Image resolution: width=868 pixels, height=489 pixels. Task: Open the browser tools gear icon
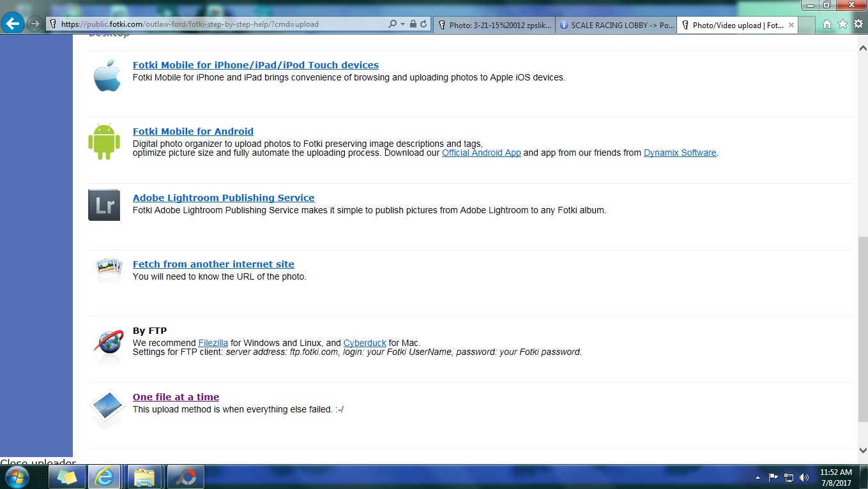[858, 24]
